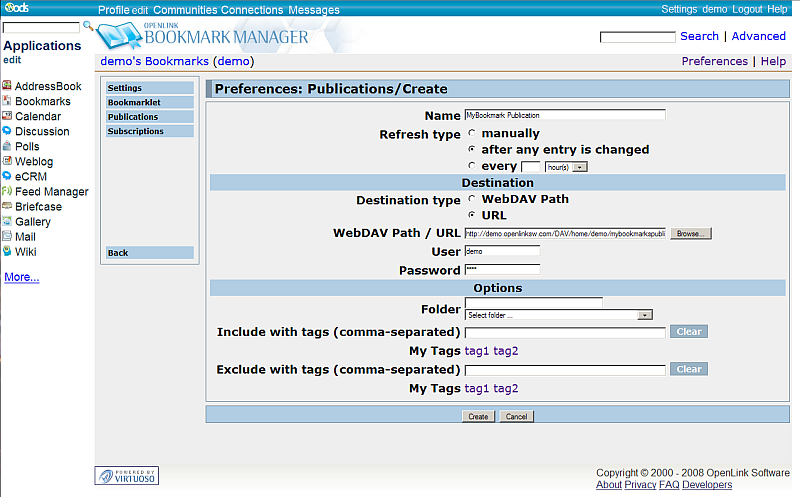Click the Polls icon in sidebar
The height and width of the screenshot is (497, 800).
[7, 146]
